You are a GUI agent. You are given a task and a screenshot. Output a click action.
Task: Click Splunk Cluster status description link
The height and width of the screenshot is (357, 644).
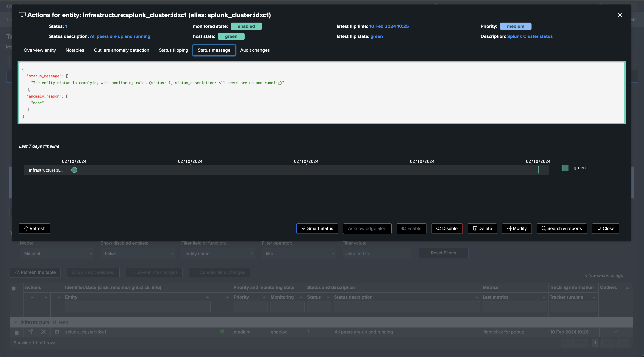530,37
